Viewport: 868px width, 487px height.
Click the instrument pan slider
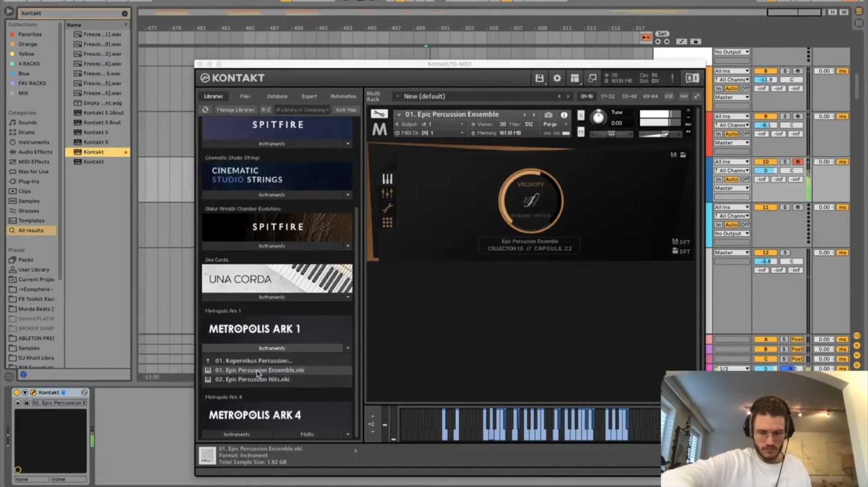(611, 134)
